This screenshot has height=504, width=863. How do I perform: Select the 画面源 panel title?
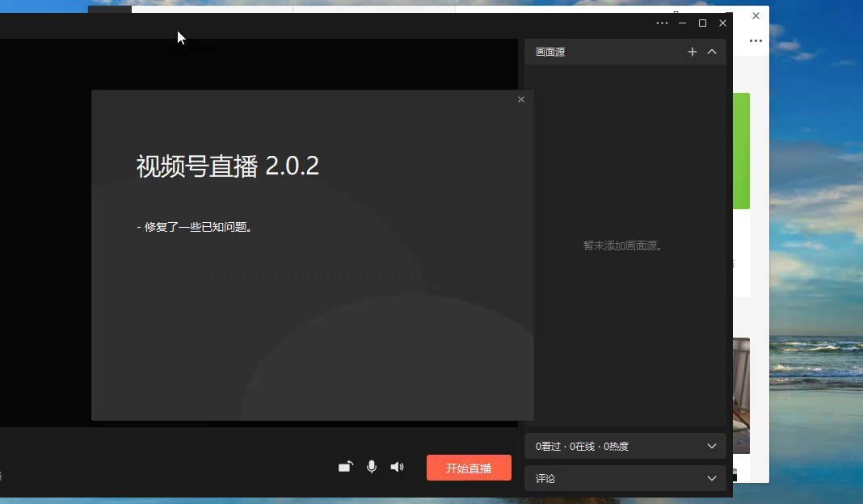point(550,52)
